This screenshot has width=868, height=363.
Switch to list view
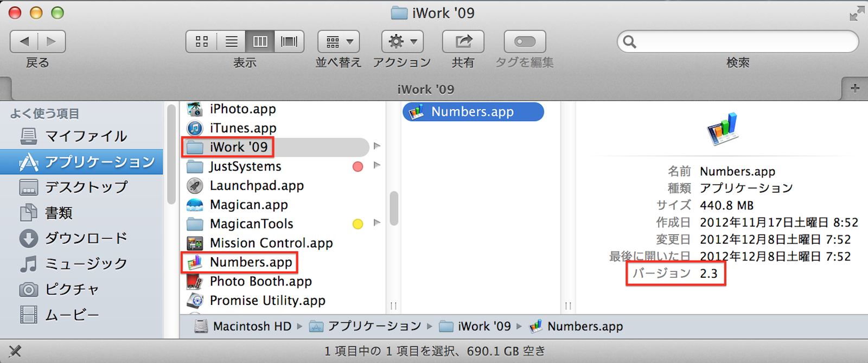pos(231,41)
